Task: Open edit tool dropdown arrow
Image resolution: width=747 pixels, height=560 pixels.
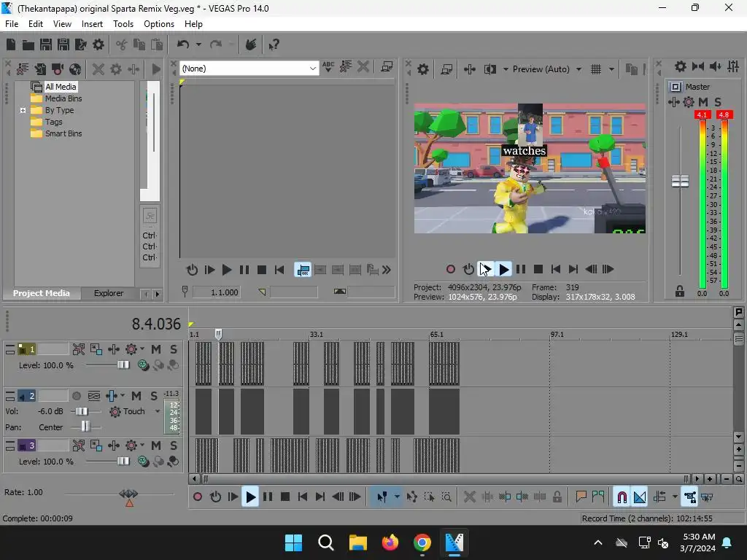Action: click(397, 497)
